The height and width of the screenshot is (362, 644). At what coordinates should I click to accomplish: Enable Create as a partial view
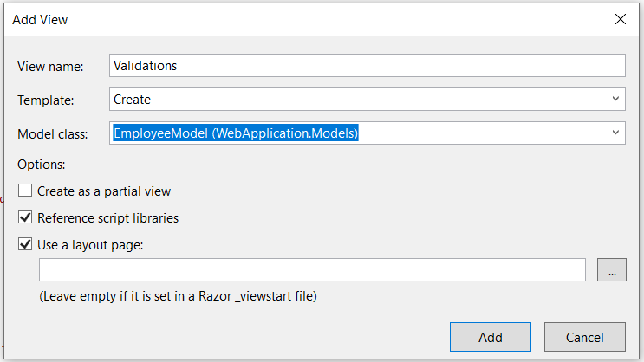25,191
